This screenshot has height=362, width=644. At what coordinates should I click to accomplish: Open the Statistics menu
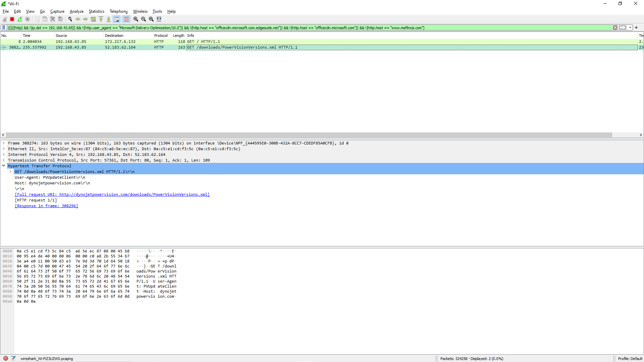coord(96,11)
